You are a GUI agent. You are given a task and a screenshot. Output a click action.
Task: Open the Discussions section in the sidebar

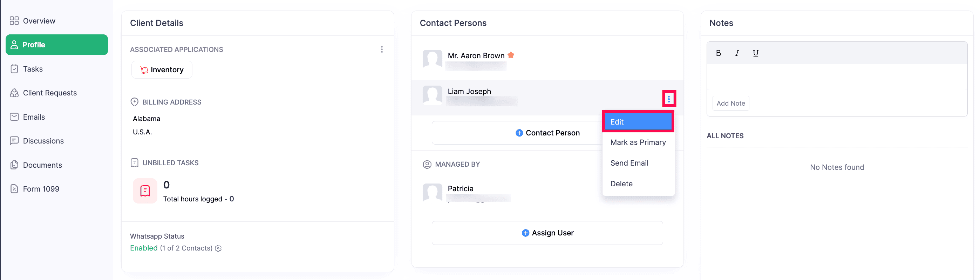tap(43, 141)
